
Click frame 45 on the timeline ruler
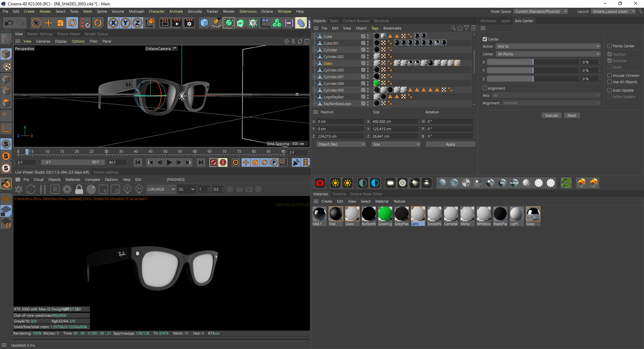[151, 152]
